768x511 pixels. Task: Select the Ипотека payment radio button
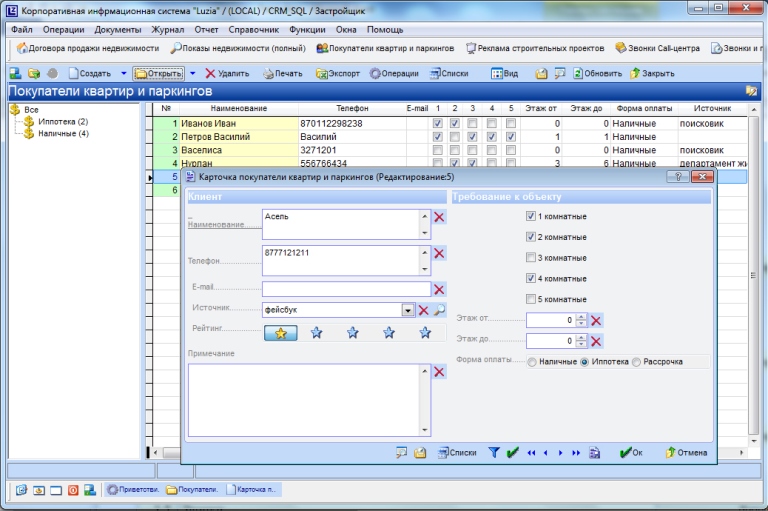tap(584, 362)
